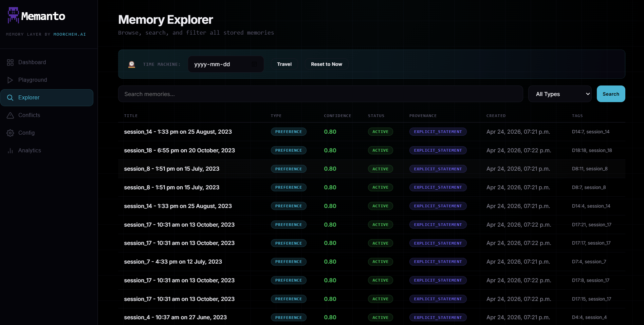Open the session_8 row tagged D8:11
Screen dimensions: 644x325
pos(372,169)
